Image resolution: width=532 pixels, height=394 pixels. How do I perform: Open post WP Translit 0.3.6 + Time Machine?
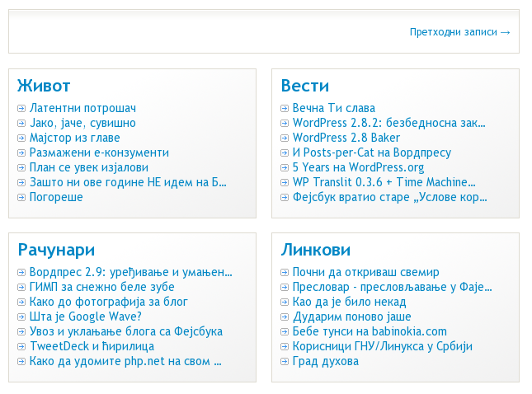[x=384, y=182]
